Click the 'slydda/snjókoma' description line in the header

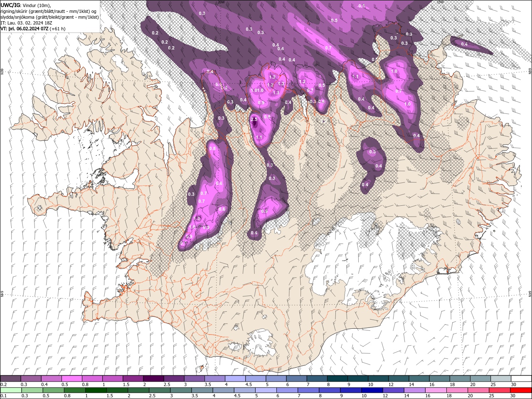coord(49,17)
